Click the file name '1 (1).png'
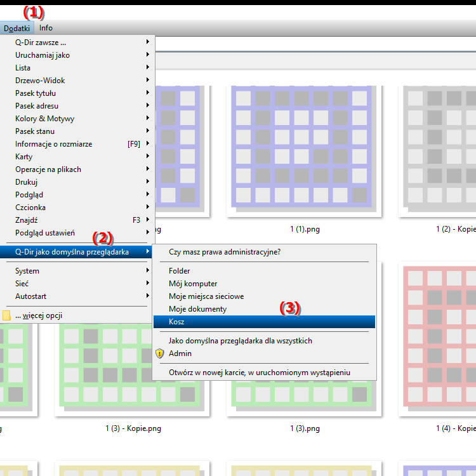This screenshot has width=476, height=476. 305,229
